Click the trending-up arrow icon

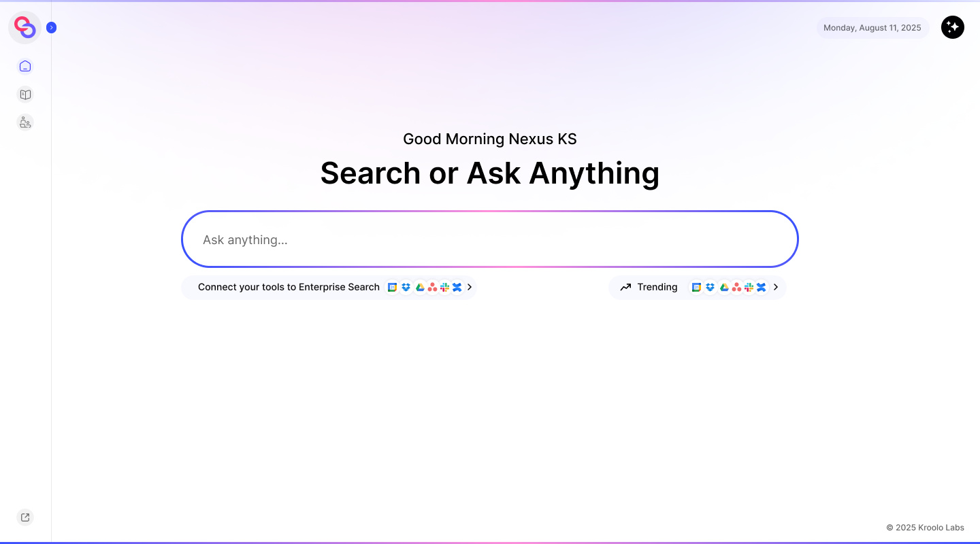click(x=625, y=288)
